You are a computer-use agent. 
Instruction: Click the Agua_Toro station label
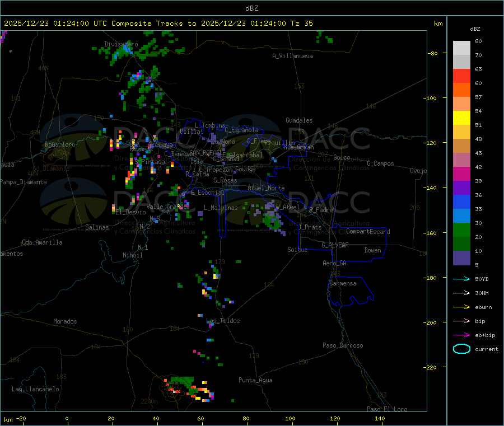[x=60, y=144]
